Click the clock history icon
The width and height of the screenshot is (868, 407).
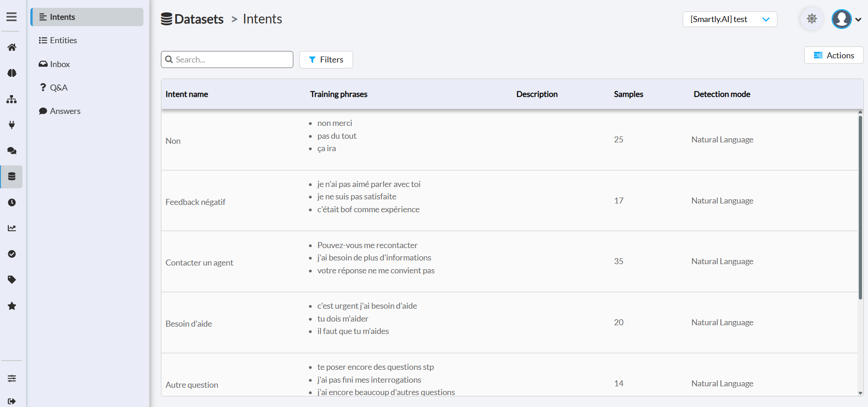coord(12,203)
